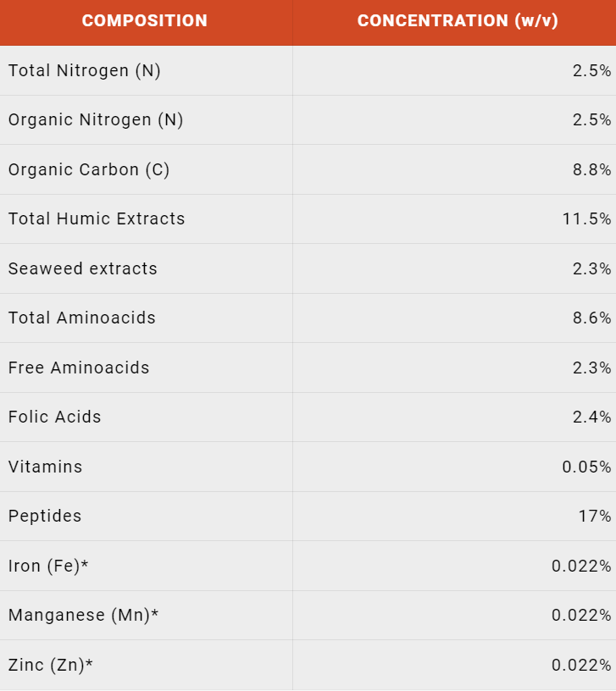The image size is (616, 691).
Task: Select the 11.5% concentration value
Action: [x=586, y=218]
